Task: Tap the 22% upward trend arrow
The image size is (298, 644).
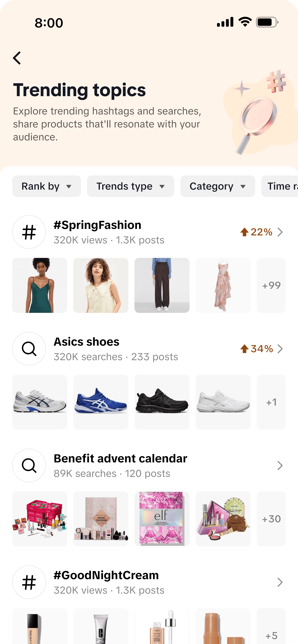Action: [x=244, y=232]
